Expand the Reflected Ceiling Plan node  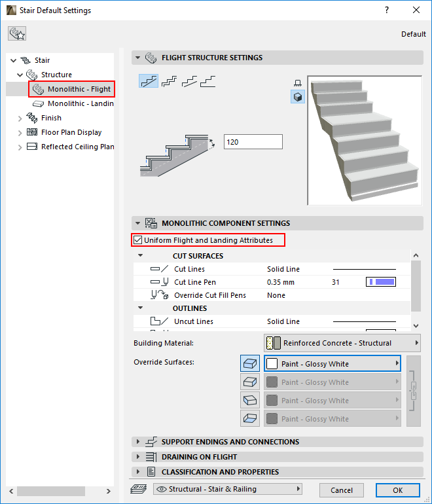coord(20,147)
